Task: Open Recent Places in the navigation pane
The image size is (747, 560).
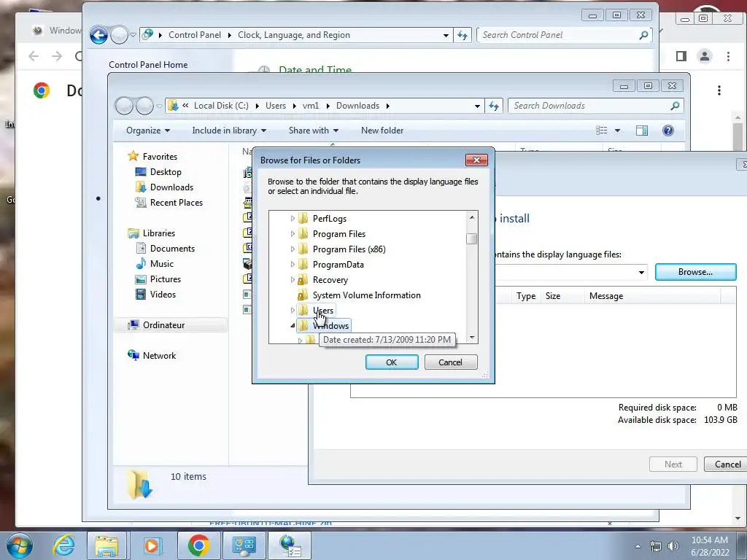Action: click(x=177, y=203)
